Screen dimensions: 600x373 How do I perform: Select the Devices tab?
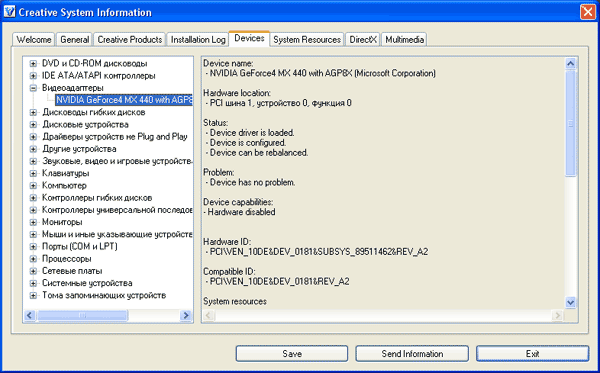pos(249,38)
